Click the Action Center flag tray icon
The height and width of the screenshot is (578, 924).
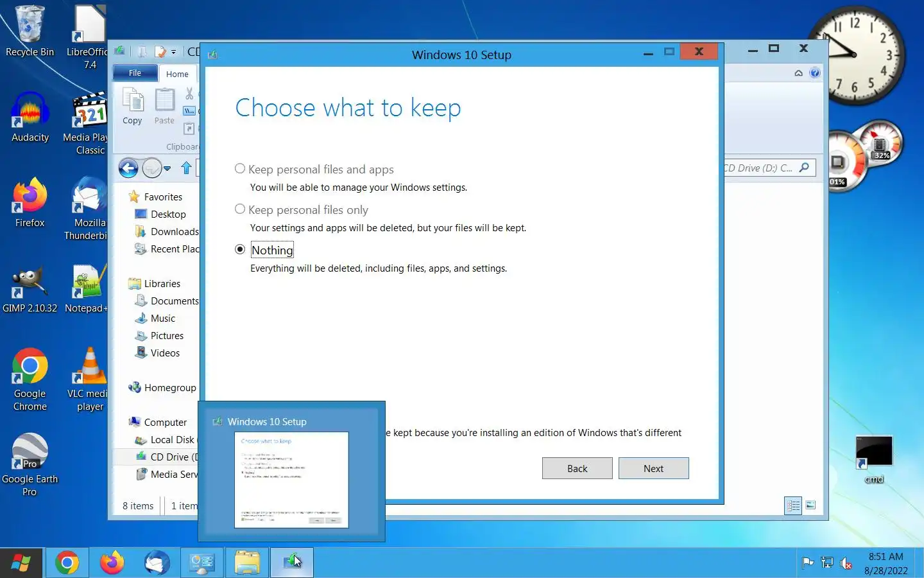coord(808,563)
